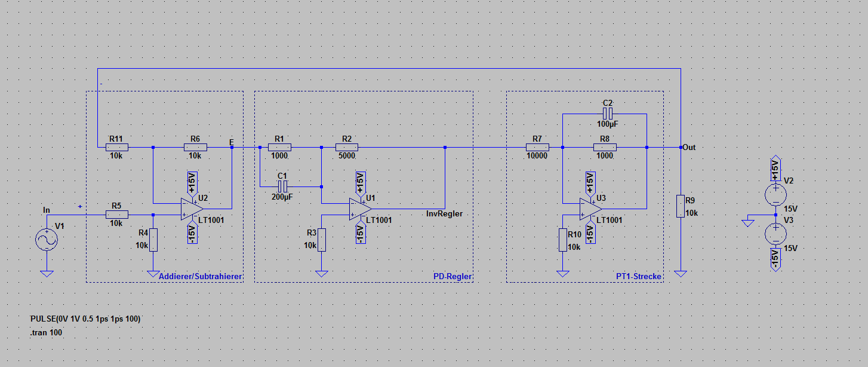Select resistor R11 in the Addierer/Subtrahierer block

(x=116, y=146)
